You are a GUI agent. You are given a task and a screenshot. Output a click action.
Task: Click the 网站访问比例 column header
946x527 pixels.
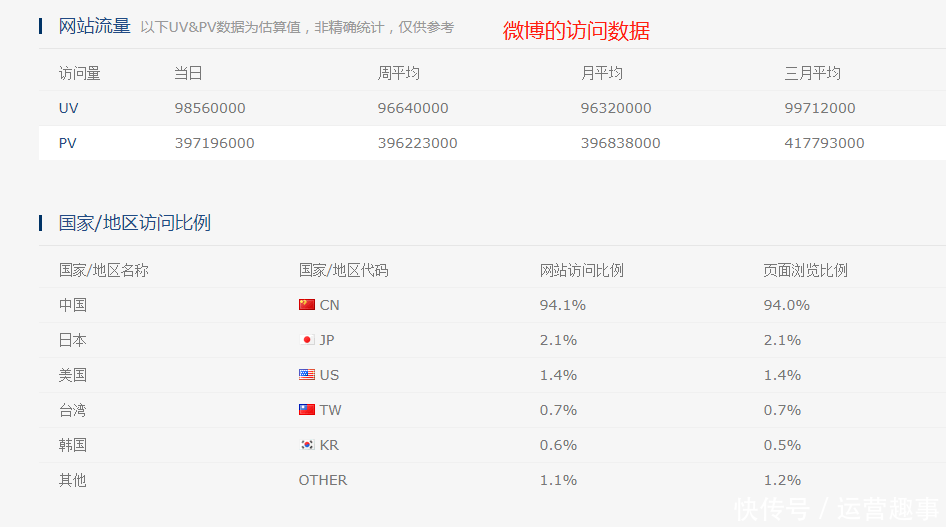point(582,270)
